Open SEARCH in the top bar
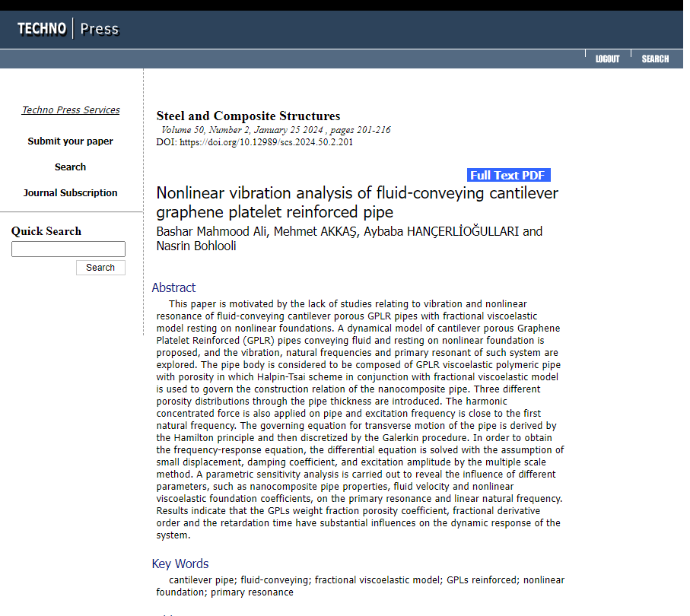The image size is (690, 616). pyautogui.click(x=655, y=59)
